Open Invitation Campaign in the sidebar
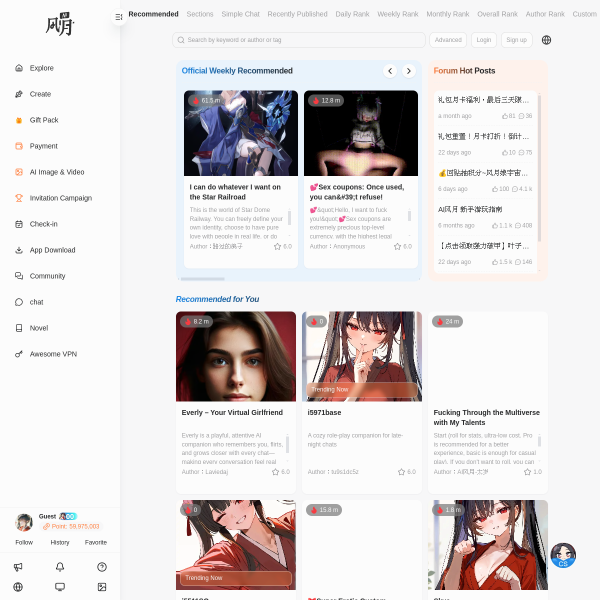This screenshot has width=600, height=600. click(x=53, y=198)
